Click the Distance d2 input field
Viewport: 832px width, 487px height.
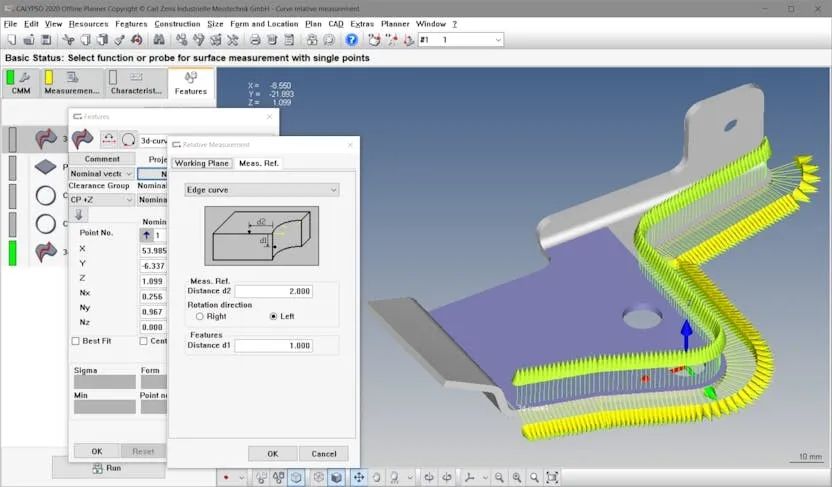pyautogui.click(x=273, y=291)
